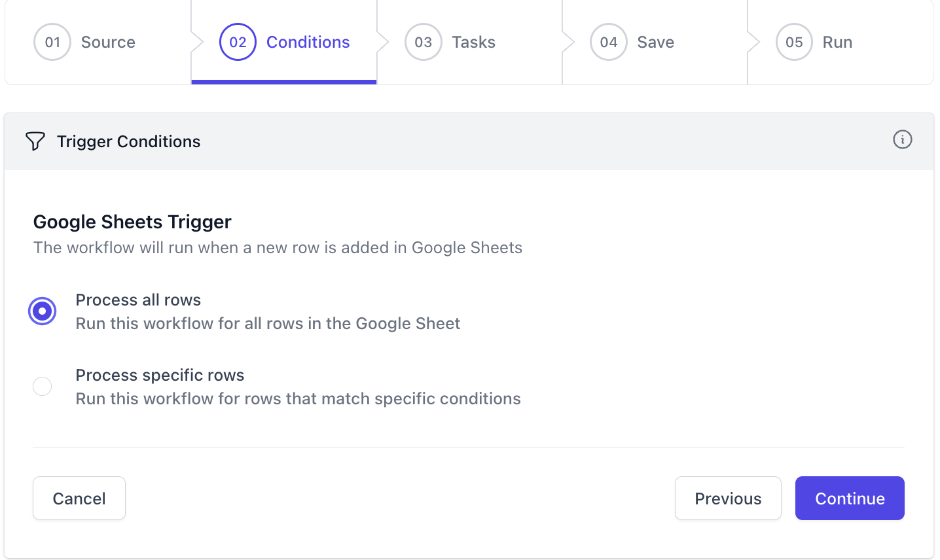The height and width of the screenshot is (560, 940).
Task: Select the Process all rows radio button
Action: [x=43, y=311]
